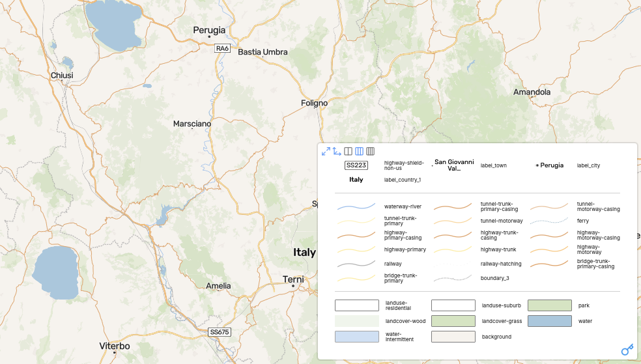The height and width of the screenshot is (364, 641).
Task: Click the Chiusi label on map
Action: pyautogui.click(x=62, y=75)
